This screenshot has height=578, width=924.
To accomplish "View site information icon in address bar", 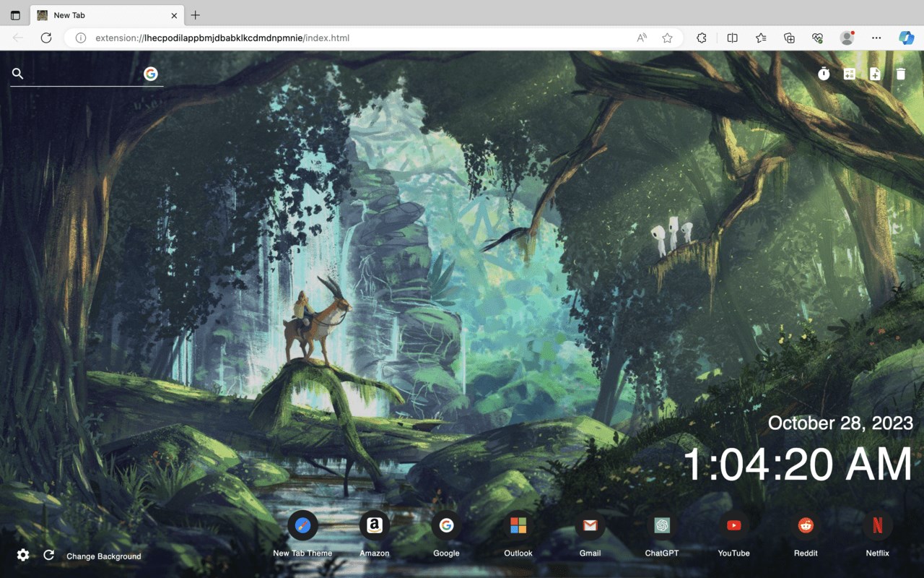I will coord(81,38).
